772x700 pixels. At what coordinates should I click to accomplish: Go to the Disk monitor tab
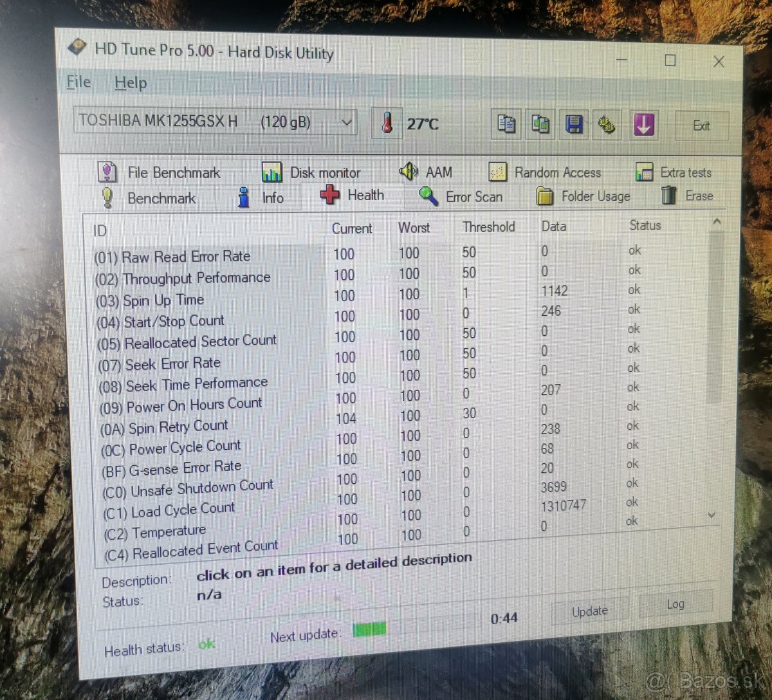tap(311, 172)
